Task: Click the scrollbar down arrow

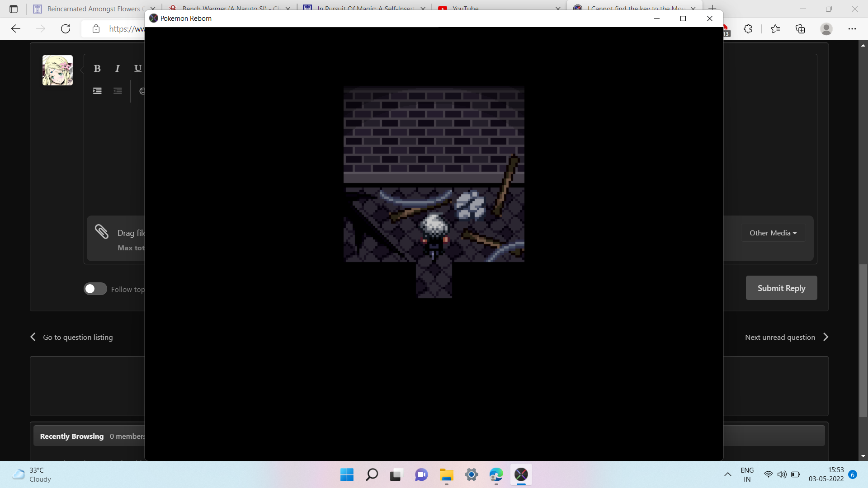Action: (x=863, y=456)
